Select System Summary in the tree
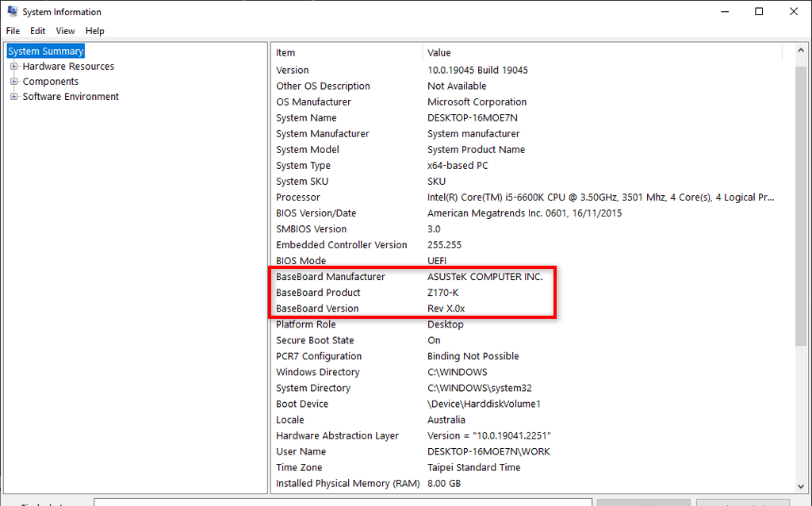Image resolution: width=812 pixels, height=506 pixels. coord(45,52)
